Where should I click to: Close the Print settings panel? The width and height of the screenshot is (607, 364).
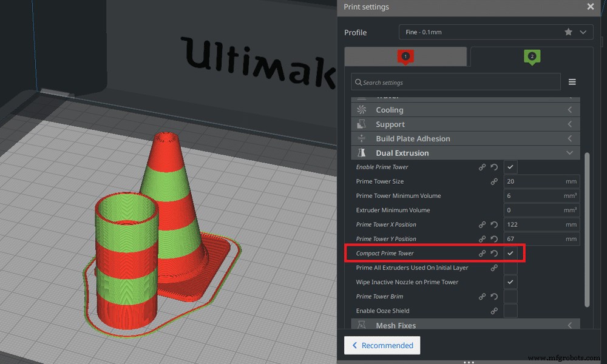pyautogui.click(x=590, y=7)
